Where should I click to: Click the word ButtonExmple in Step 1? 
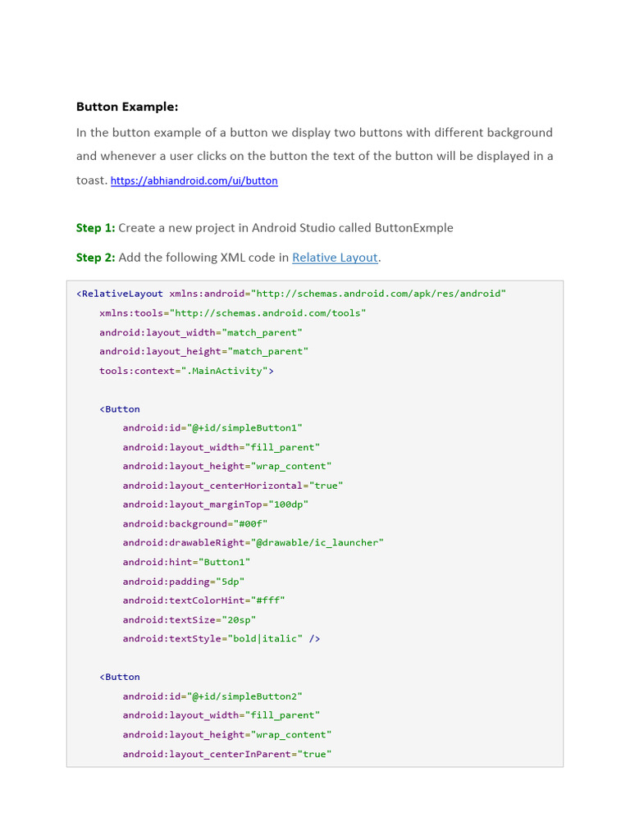coord(413,228)
